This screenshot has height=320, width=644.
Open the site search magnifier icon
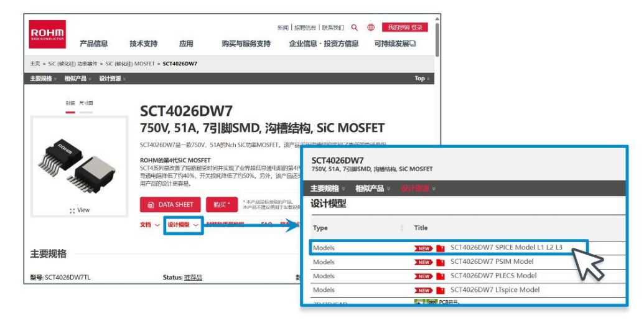[x=355, y=27]
